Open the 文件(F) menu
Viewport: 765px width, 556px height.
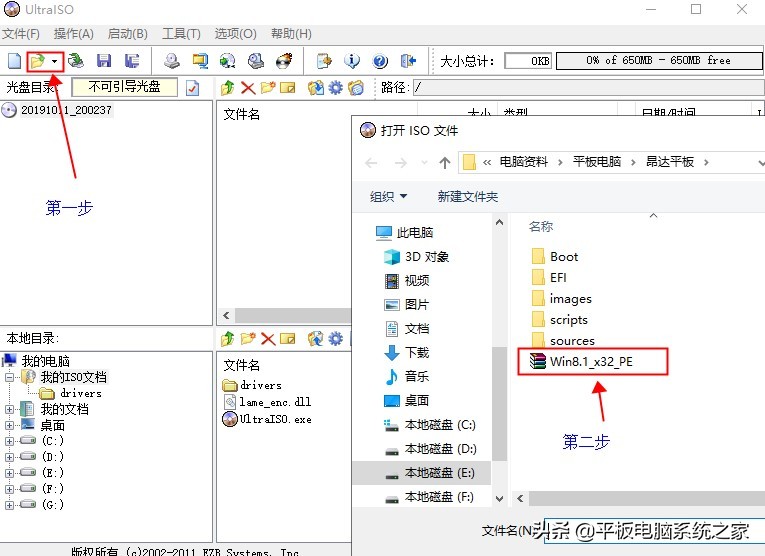21,34
